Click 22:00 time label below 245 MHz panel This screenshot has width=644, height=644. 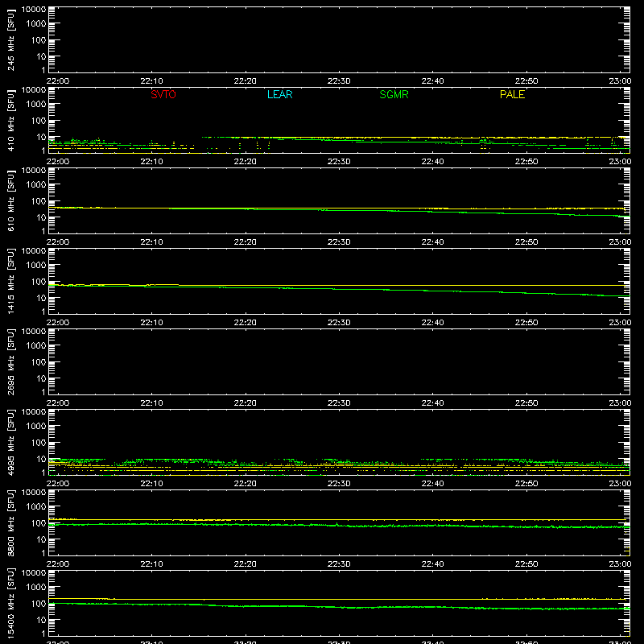(x=57, y=81)
